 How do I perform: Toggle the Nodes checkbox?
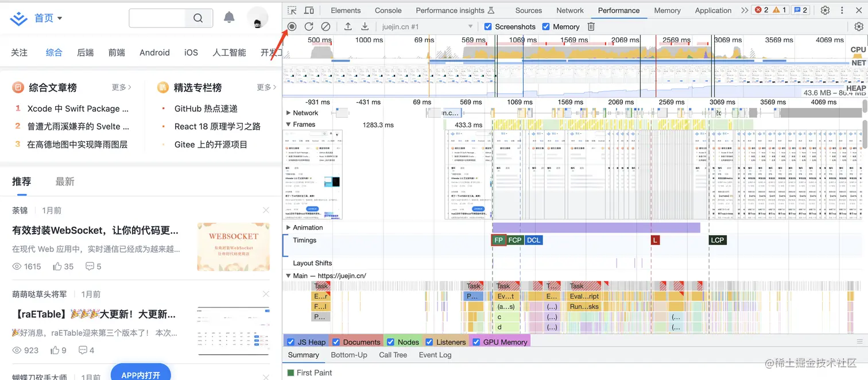(x=390, y=342)
